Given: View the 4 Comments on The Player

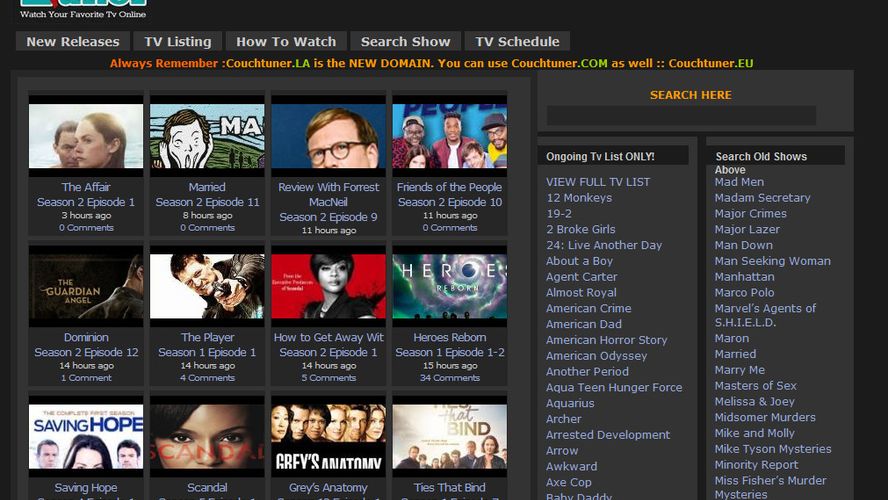Looking at the screenshot, I should coord(207,378).
